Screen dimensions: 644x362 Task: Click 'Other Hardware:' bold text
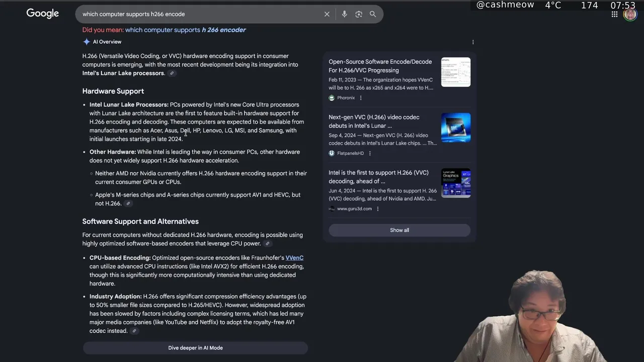[113, 152]
